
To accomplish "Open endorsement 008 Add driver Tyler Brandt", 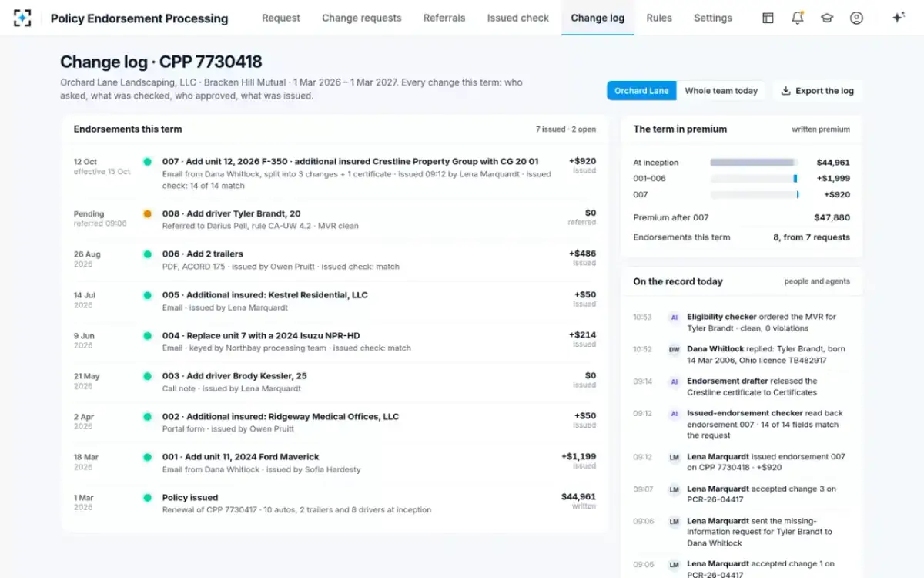I will click(x=232, y=213).
